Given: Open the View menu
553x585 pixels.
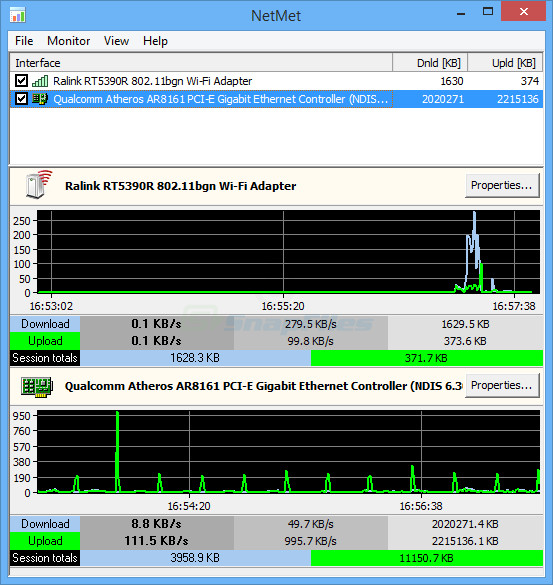Looking at the screenshot, I should pyautogui.click(x=116, y=41).
